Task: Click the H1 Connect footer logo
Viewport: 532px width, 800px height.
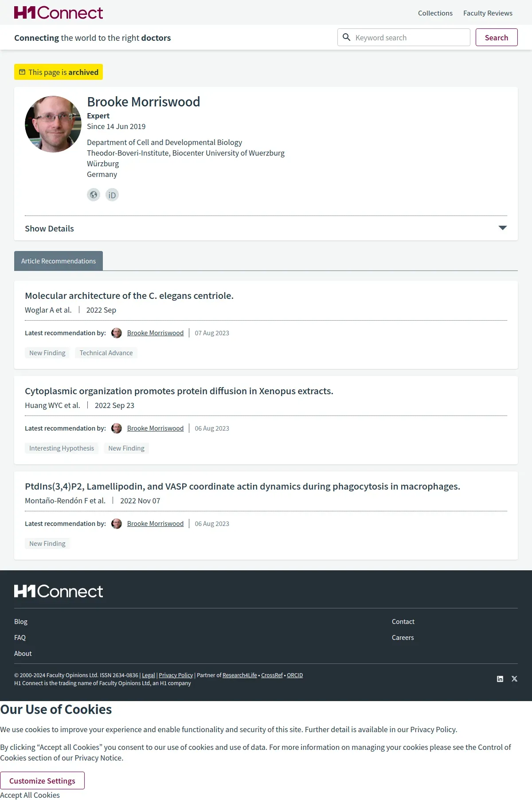Action: click(x=59, y=591)
